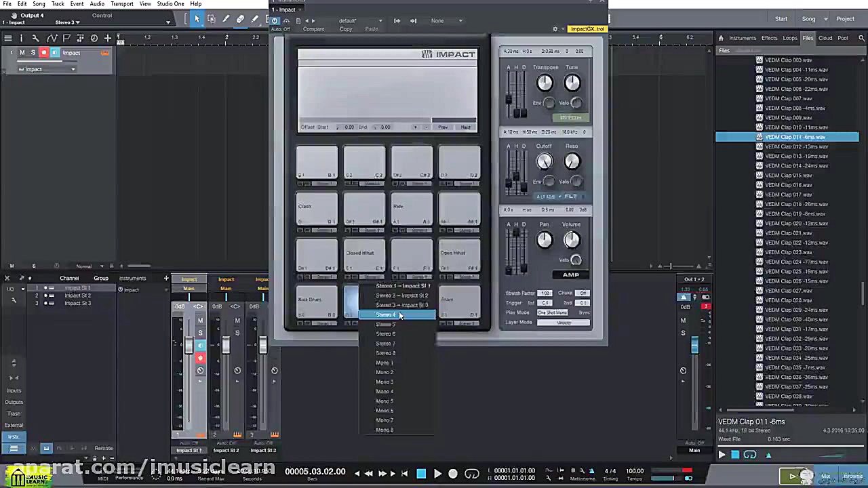Open the Studio One menu
868x488 pixels.
[x=170, y=4]
